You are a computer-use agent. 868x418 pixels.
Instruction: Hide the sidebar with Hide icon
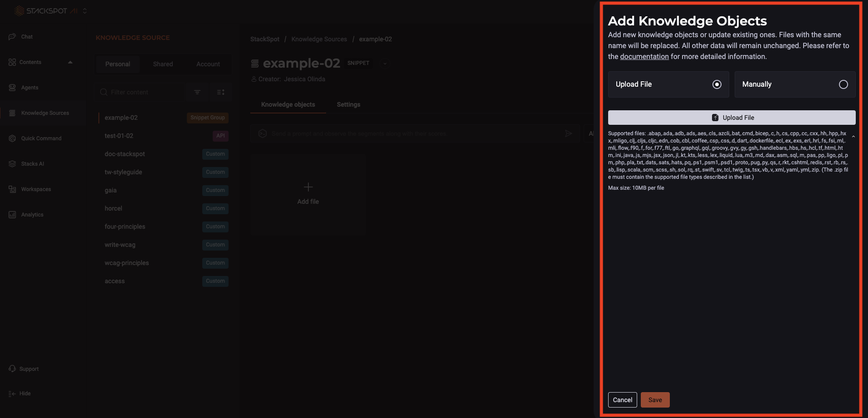pos(12,393)
